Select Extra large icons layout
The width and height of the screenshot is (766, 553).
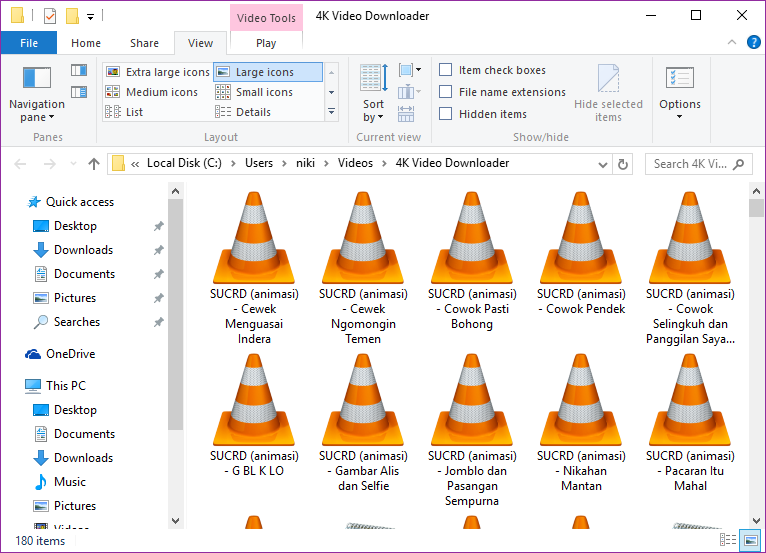pos(158,72)
